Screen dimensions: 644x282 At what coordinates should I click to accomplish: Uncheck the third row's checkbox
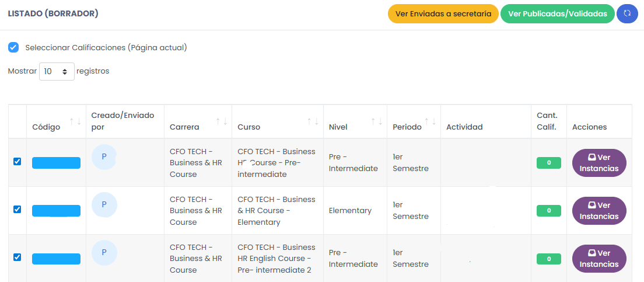click(x=17, y=257)
